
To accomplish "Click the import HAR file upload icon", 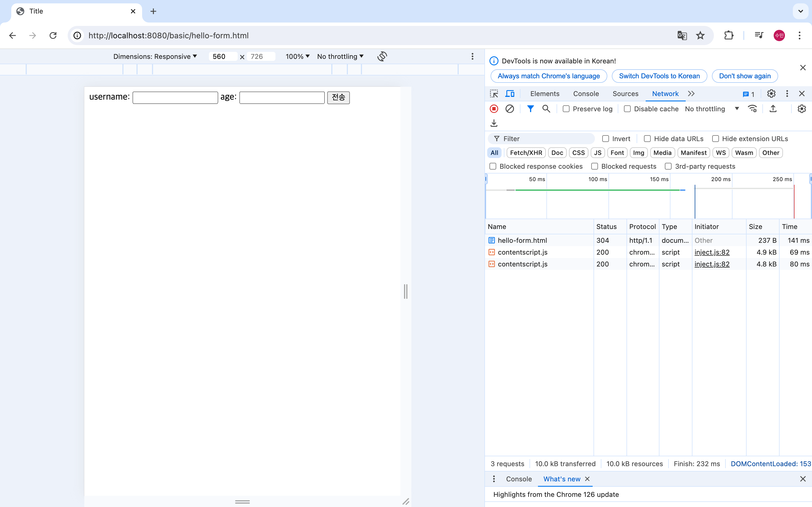I will click(x=773, y=109).
